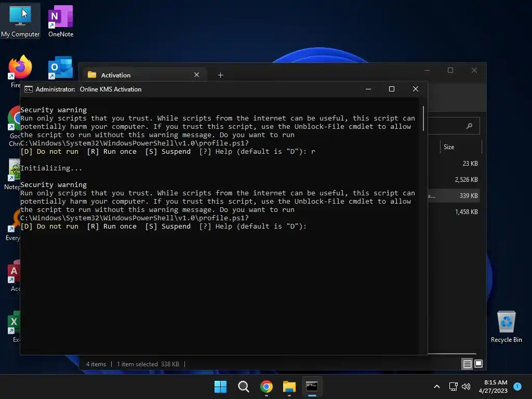The image size is (532, 399).
Task: Close the File Explorer window
Action: pyautogui.click(x=474, y=70)
